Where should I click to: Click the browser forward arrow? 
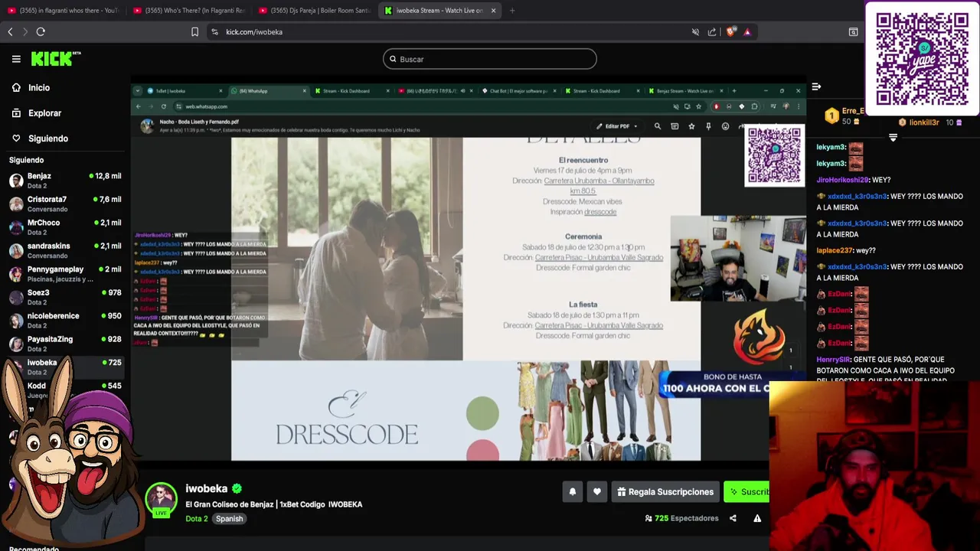click(25, 31)
